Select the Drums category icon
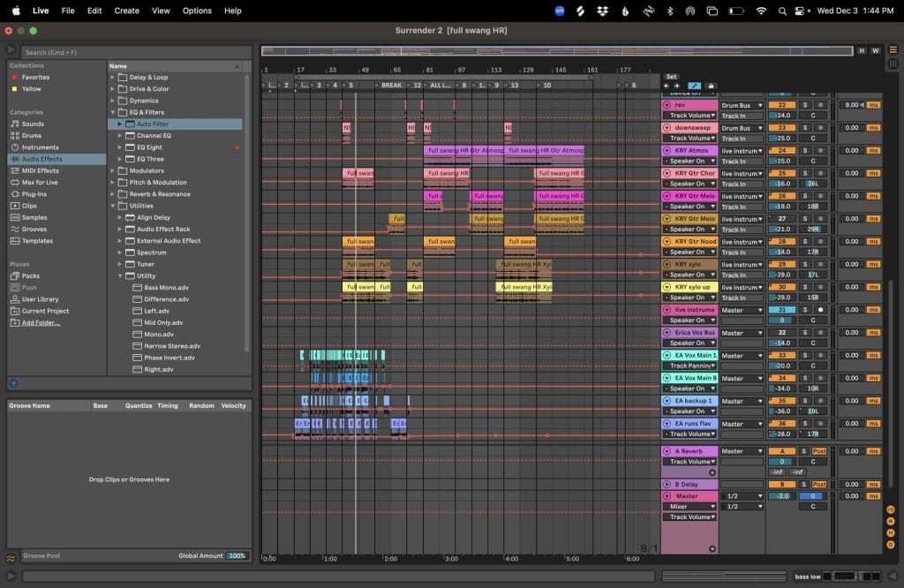Image resolution: width=904 pixels, height=588 pixels. [x=13, y=136]
